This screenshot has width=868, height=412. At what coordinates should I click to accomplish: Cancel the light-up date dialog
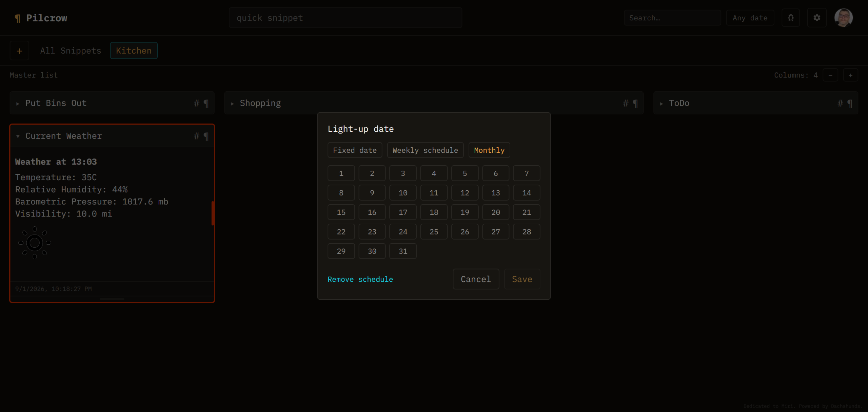(476, 279)
